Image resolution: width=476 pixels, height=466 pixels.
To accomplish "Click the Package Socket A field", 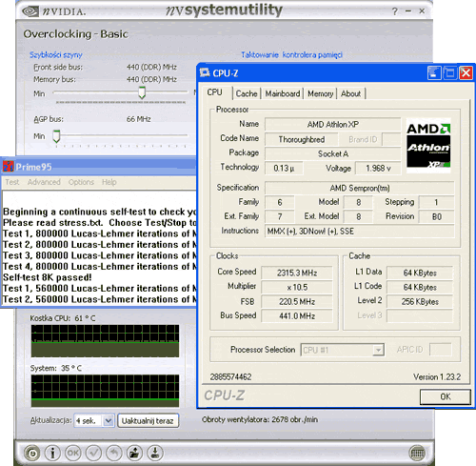I will click(333, 153).
